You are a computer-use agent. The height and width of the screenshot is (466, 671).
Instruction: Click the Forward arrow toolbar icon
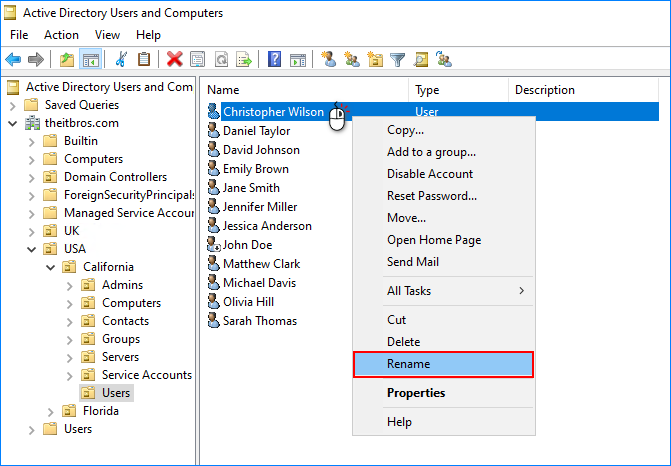[x=36, y=59]
